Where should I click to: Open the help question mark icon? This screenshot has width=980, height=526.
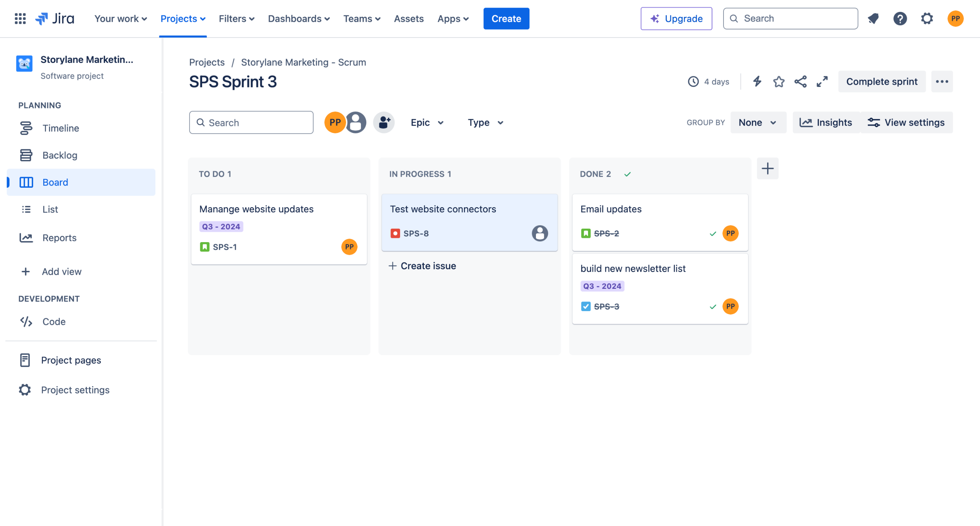click(900, 18)
